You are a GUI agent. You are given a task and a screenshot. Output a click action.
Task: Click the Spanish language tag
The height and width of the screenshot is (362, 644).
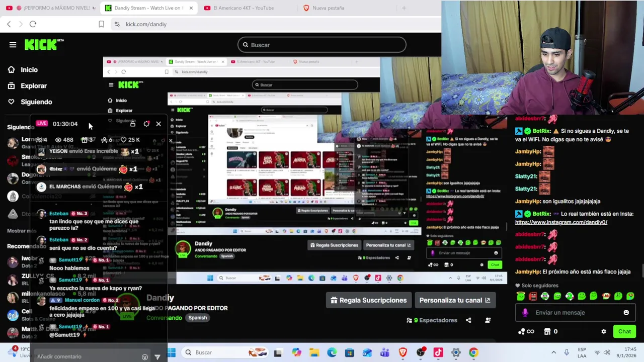coord(198,318)
